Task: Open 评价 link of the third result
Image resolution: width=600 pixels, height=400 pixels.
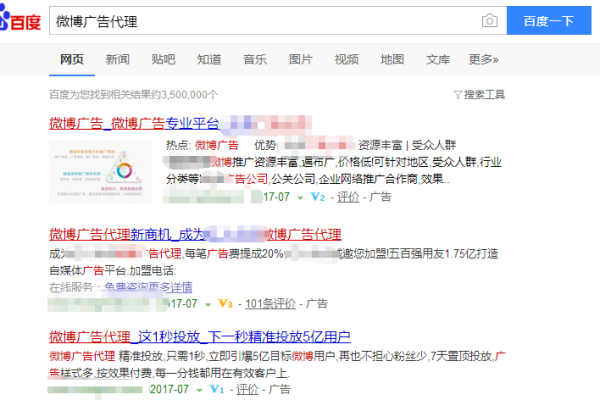Action: point(247,390)
